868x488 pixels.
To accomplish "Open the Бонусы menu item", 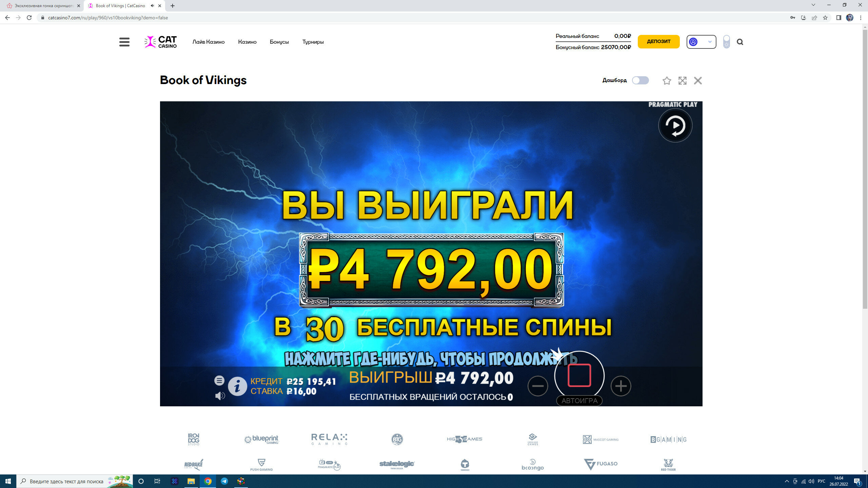I will point(279,42).
